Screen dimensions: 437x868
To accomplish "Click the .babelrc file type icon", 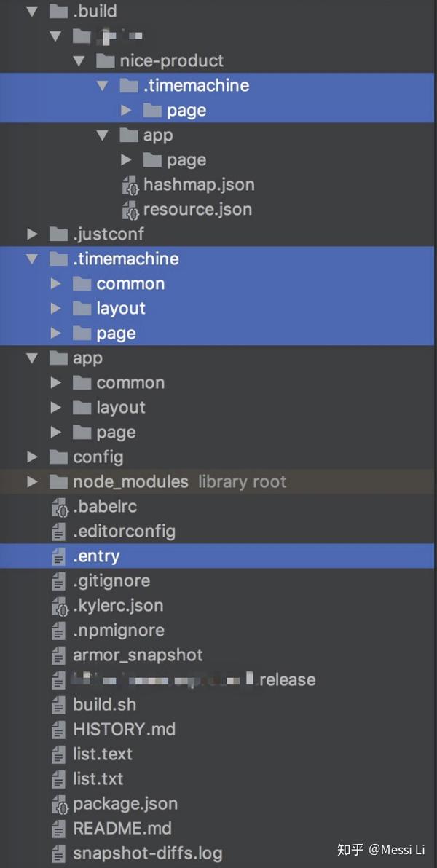I will tap(58, 506).
